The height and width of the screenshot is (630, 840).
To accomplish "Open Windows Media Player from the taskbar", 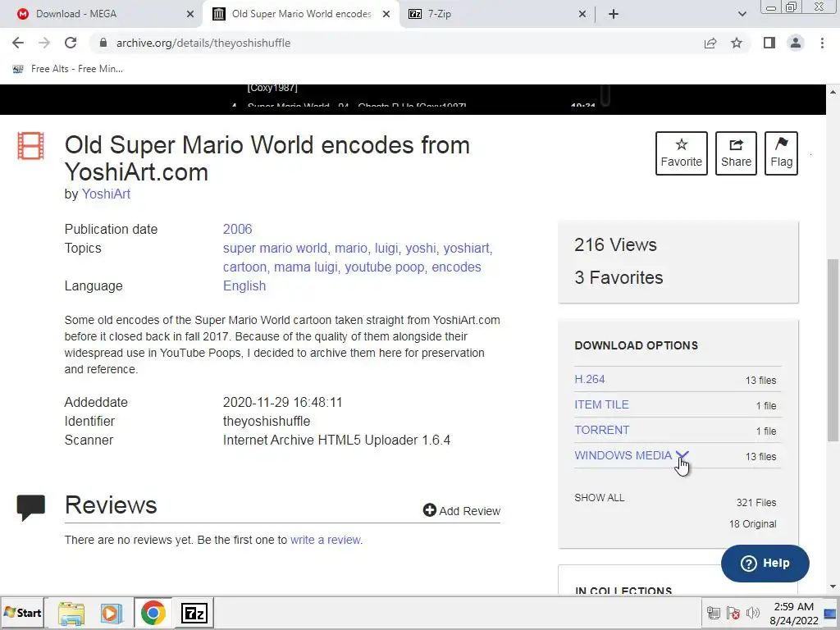I will [112, 613].
